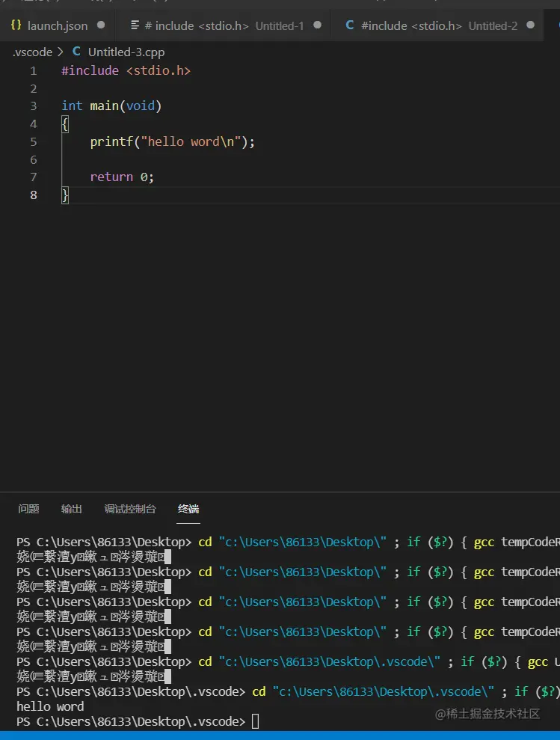Click the 'return' keyword on line 7

(x=111, y=177)
